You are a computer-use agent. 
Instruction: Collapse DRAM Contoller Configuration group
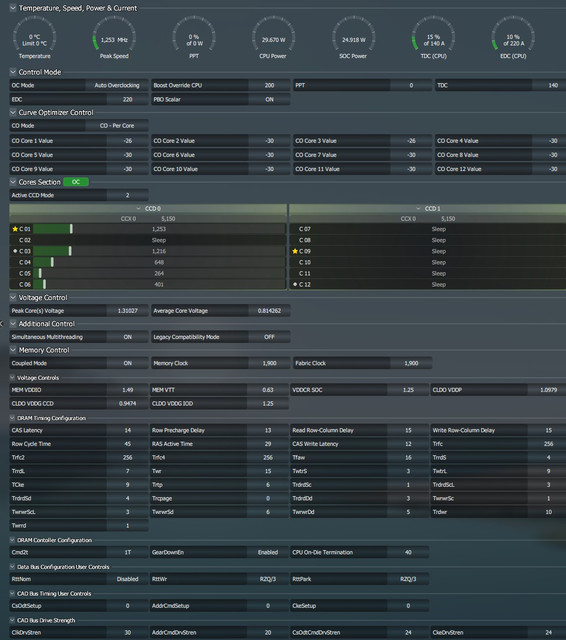pos(12,540)
